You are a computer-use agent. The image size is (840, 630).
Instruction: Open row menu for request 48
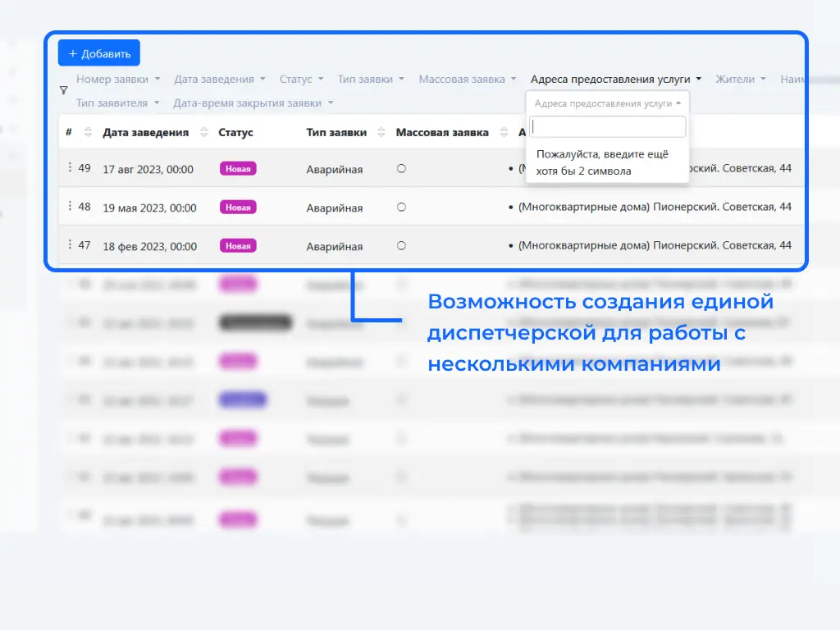70,207
